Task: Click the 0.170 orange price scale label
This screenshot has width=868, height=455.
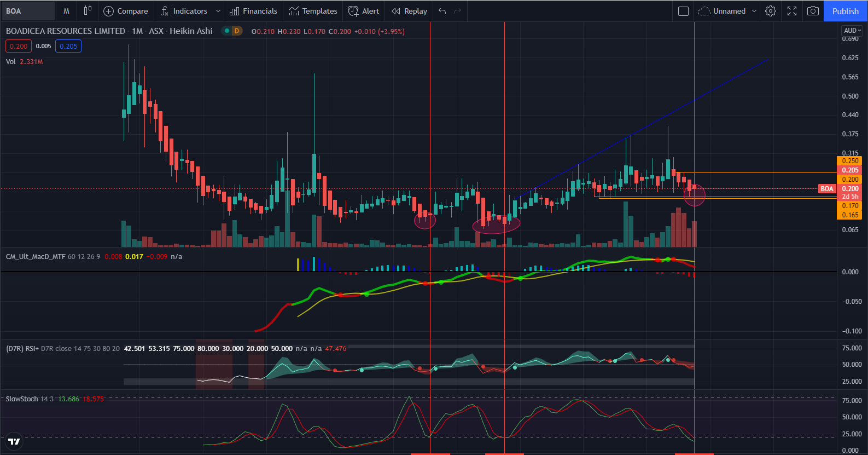Action: point(850,205)
